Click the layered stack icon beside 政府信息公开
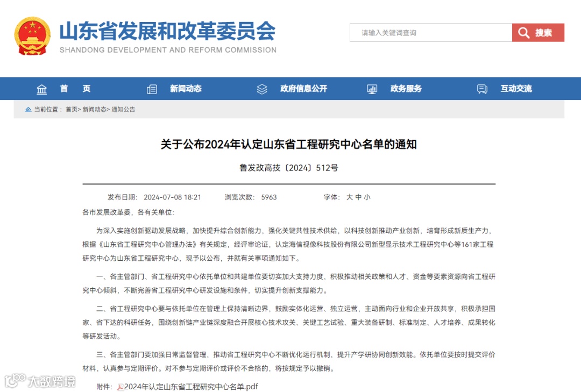 [x=262, y=89]
